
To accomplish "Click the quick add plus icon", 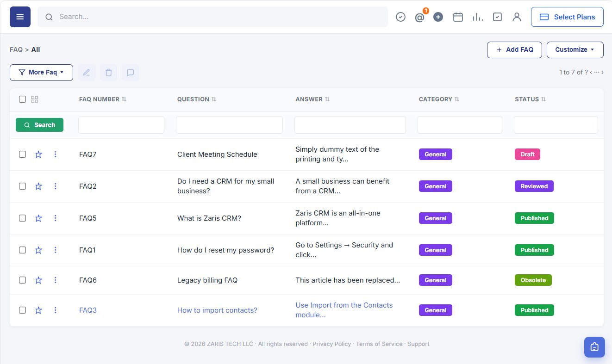I will (x=438, y=17).
